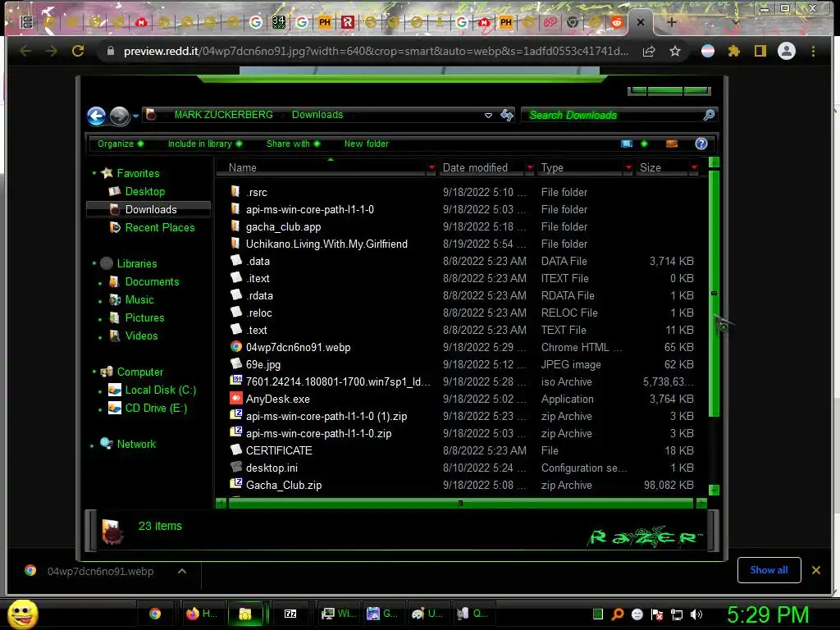The image size is (840, 630).
Task: Open the Share with dropdown
Action: coord(293,144)
